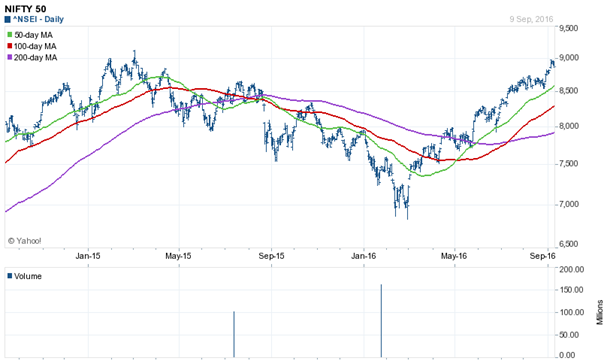Click the blue Volume legend square
The image size is (608, 362).
[10, 276]
